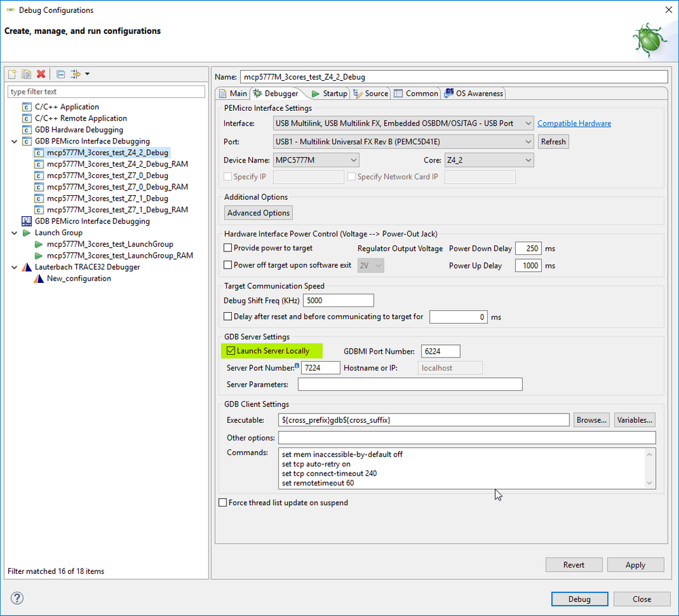This screenshot has height=616, width=679.
Task: Open filter options dropdown arrow in toolbar
Action: 88,74
